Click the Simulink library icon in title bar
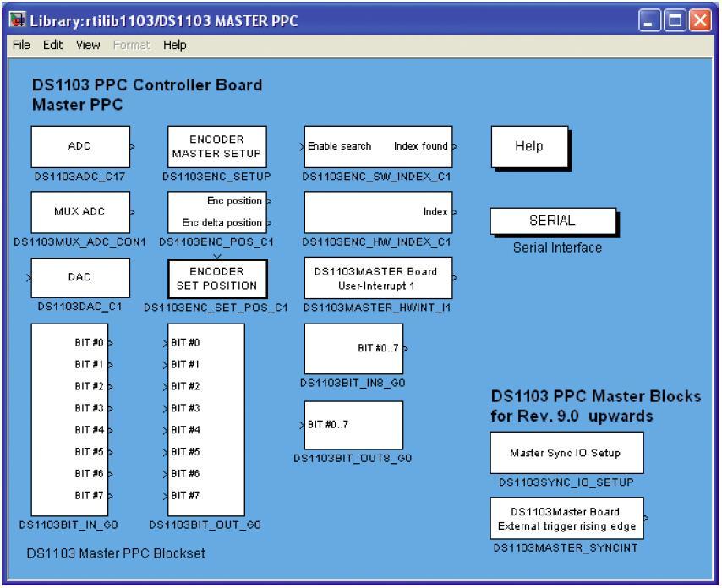 pyautogui.click(x=18, y=20)
